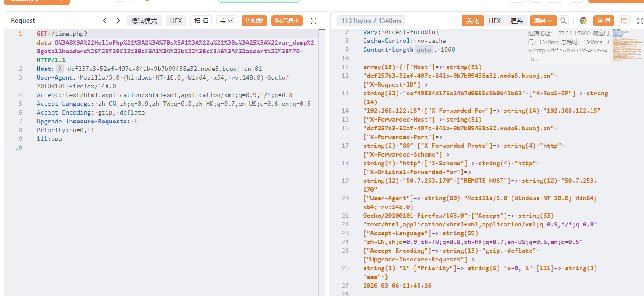Click the 扫描 button

pyautogui.click(x=201, y=21)
